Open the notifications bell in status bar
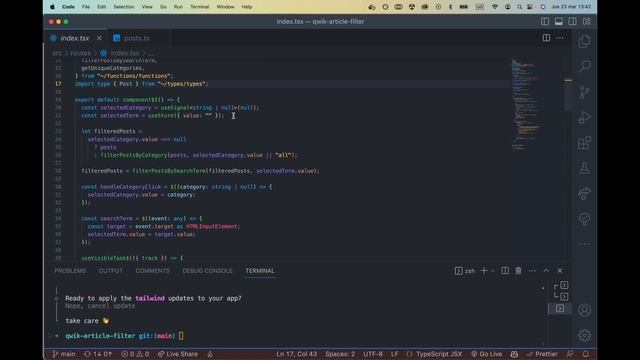 586,354
